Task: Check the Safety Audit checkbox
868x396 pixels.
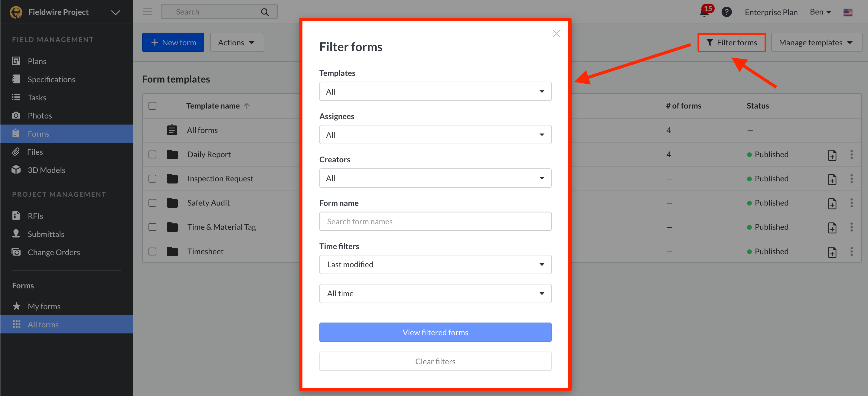Action: [152, 203]
